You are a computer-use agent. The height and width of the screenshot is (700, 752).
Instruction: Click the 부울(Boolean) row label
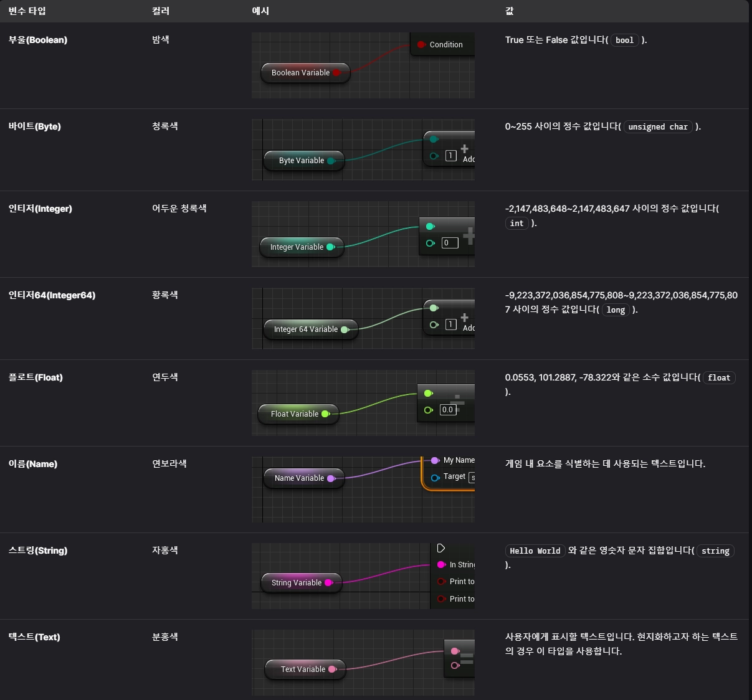(x=38, y=40)
